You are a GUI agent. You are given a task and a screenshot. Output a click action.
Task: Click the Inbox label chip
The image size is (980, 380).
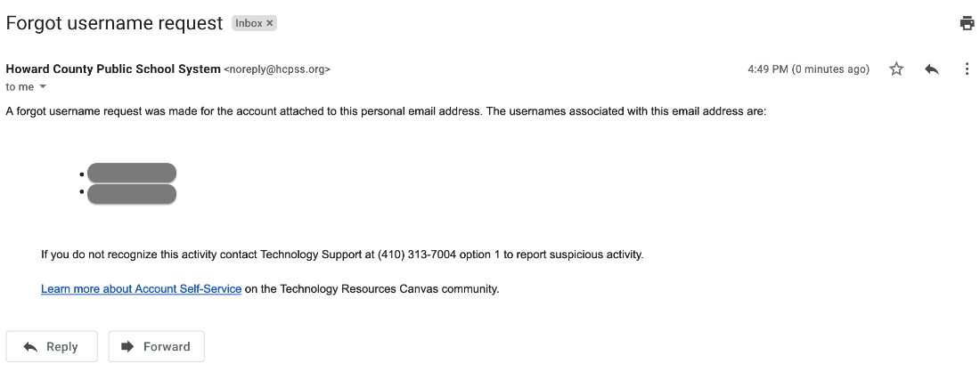click(x=249, y=23)
